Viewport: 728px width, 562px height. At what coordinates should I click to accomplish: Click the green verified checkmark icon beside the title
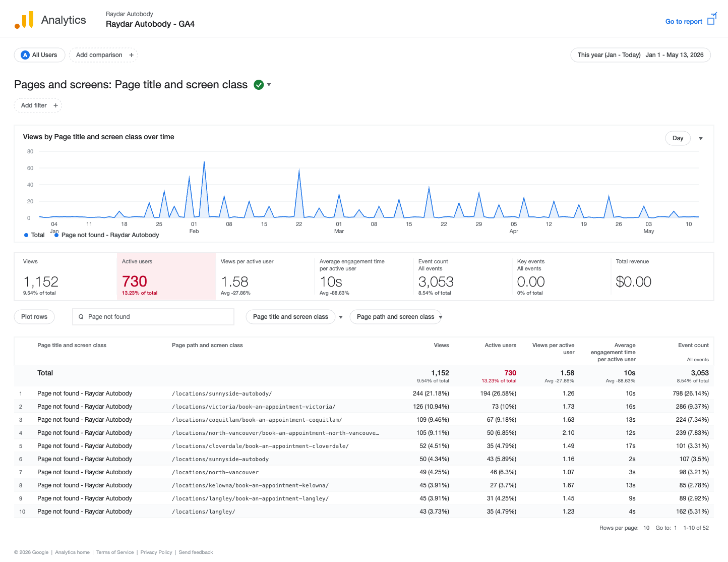tap(259, 85)
